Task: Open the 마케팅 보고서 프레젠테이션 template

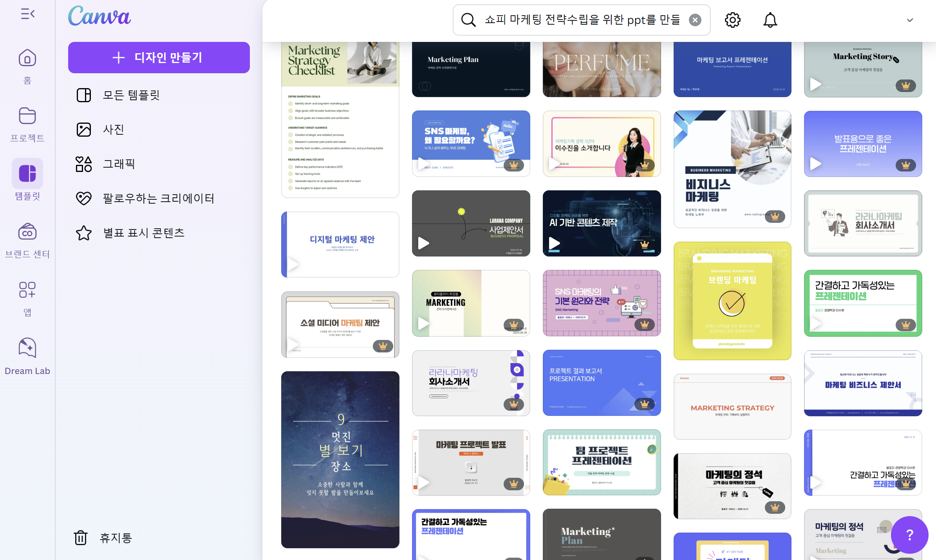Action: tap(732, 69)
